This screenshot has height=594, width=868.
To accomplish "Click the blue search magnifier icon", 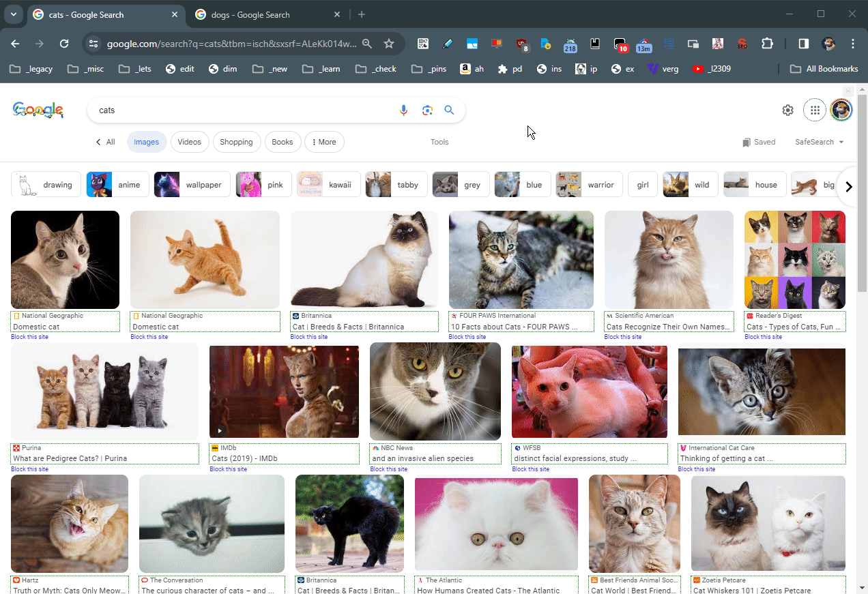I will 449,110.
